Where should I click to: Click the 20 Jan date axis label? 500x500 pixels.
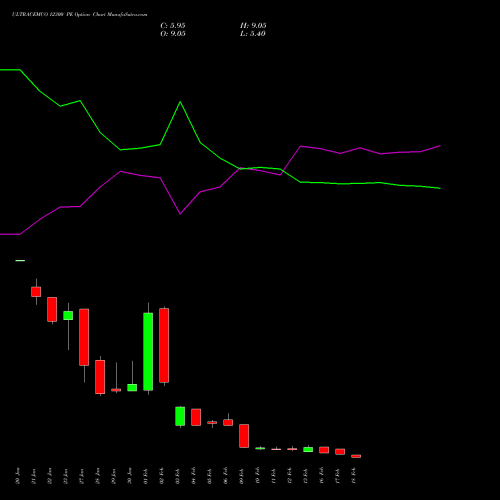[18, 476]
